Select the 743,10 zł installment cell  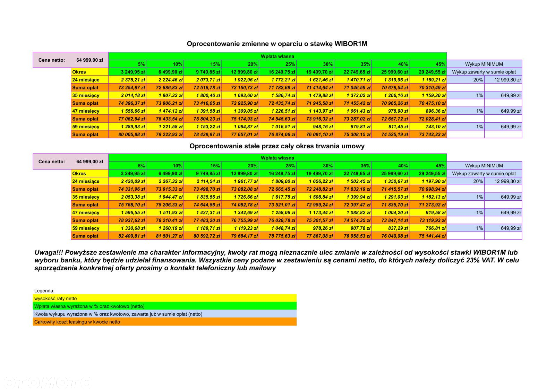(428, 127)
